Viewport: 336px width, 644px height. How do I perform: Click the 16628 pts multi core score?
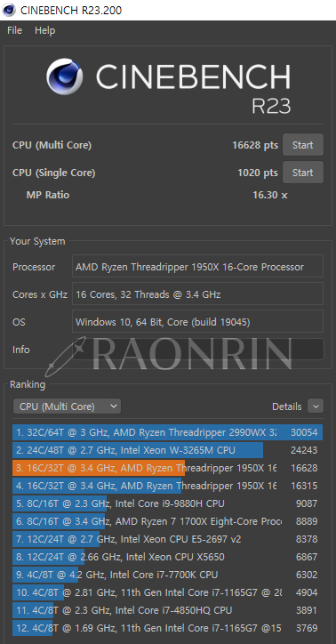point(255,145)
